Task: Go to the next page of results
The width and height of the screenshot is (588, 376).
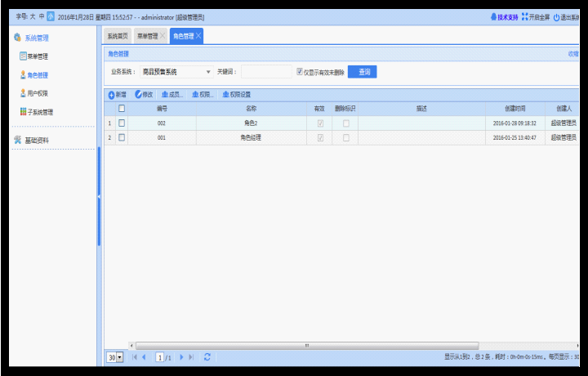Action: point(181,357)
